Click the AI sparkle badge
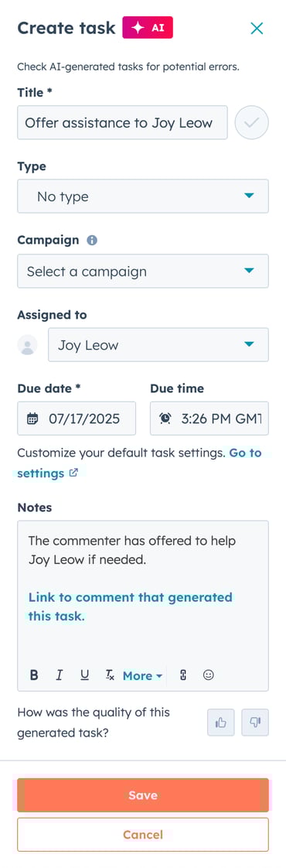Image resolution: width=286 pixels, height=868 pixels. [x=148, y=27]
